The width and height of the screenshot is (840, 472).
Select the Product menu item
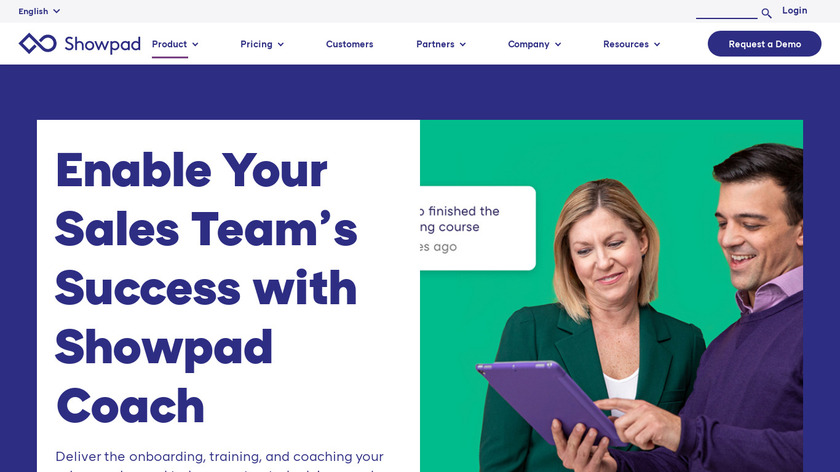(x=169, y=44)
